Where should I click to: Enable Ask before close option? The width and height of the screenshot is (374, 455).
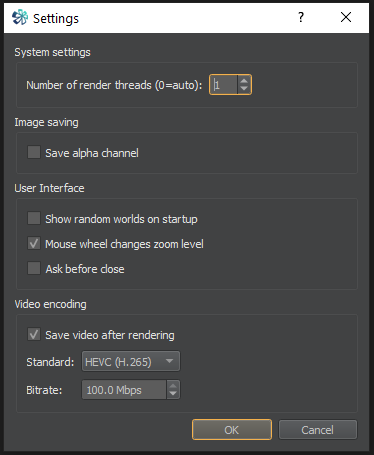pos(34,268)
